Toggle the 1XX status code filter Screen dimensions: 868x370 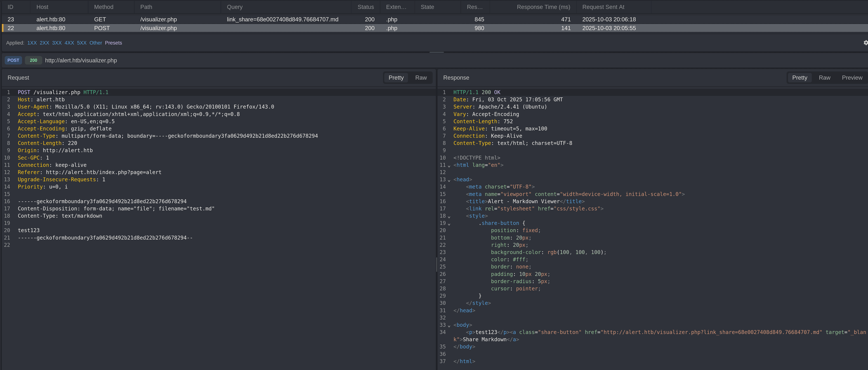(32, 43)
